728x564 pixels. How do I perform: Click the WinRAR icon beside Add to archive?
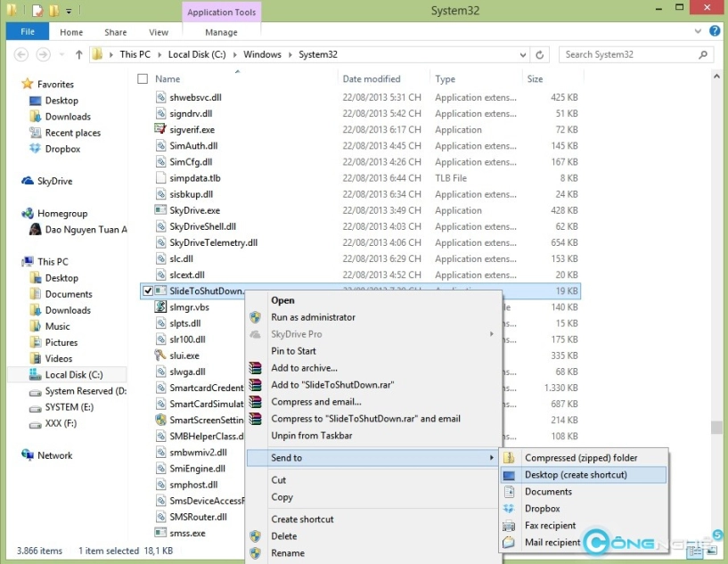point(255,368)
